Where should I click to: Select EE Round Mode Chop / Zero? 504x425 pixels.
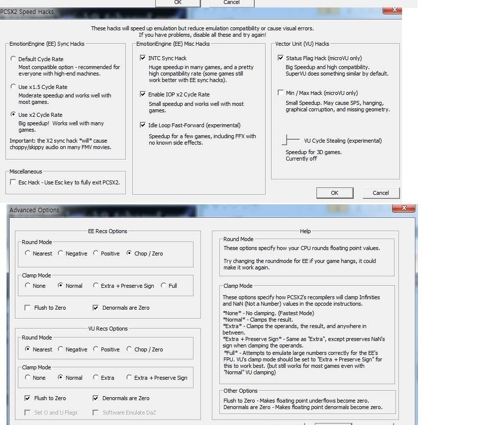(x=129, y=253)
